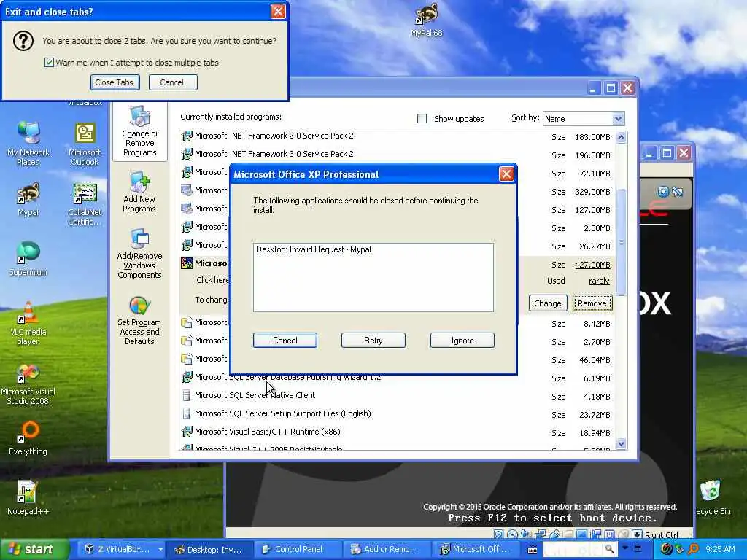Click the VirtualBox notification dismiss icon
This screenshot has width=747, height=560.
click(662, 192)
